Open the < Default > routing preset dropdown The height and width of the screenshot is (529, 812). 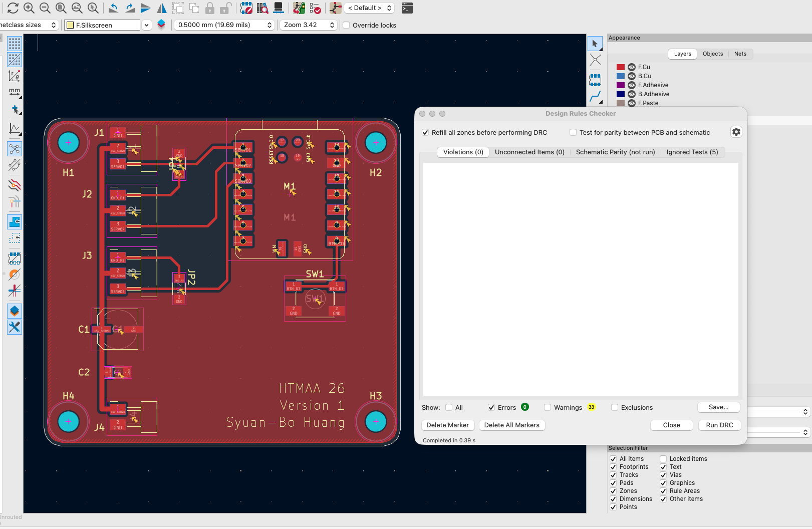click(x=369, y=8)
